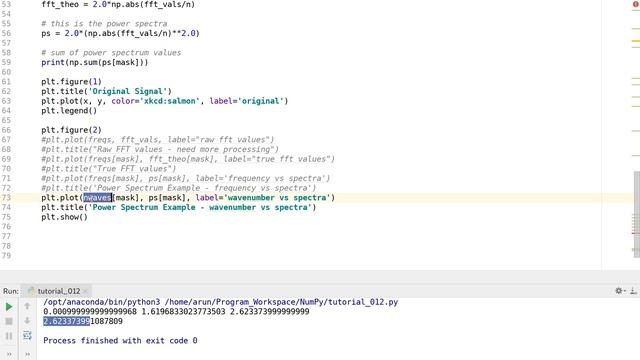
Task: Click the hide Run panel icon
Action: point(633,291)
